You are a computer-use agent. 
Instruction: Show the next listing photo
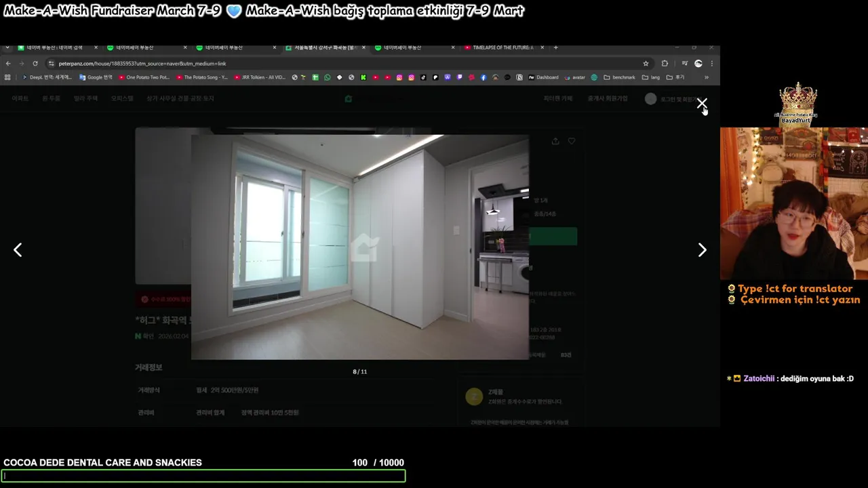[x=702, y=250]
